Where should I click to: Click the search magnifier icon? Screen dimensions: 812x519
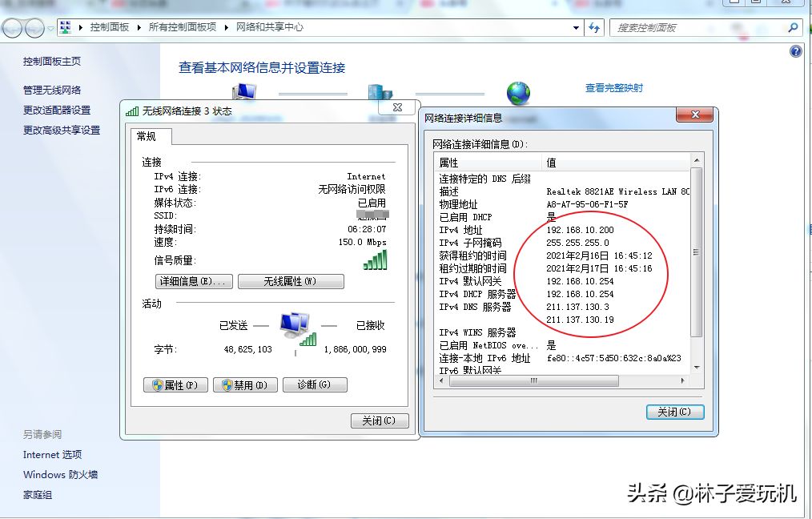tap(793, 27)
